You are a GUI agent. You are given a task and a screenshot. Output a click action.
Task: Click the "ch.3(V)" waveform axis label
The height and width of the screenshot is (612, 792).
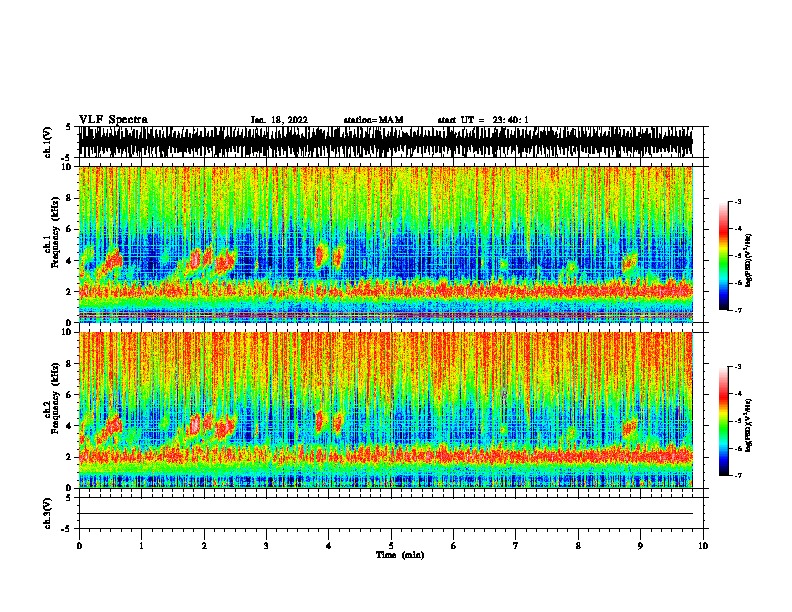pyautogui.click(x=47, y=513)
